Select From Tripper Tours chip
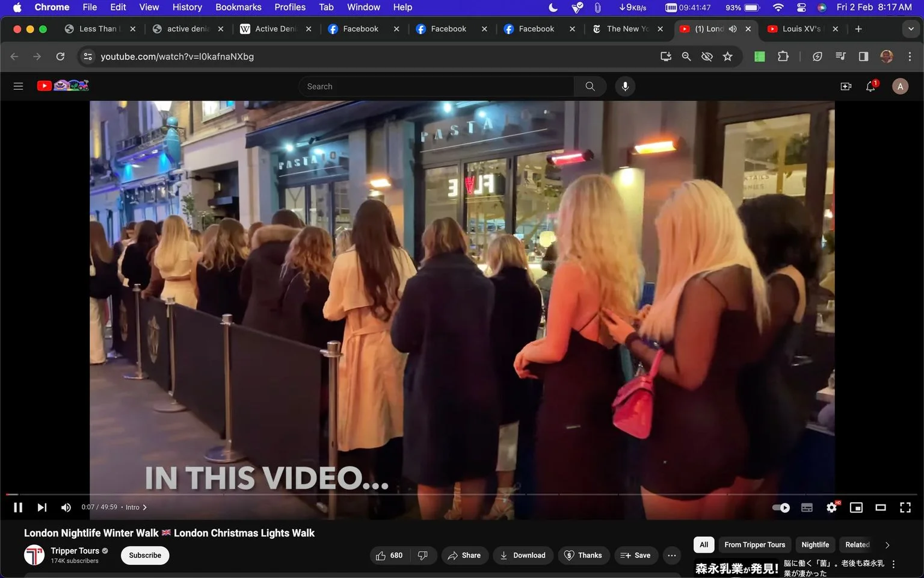 point(754,544)
